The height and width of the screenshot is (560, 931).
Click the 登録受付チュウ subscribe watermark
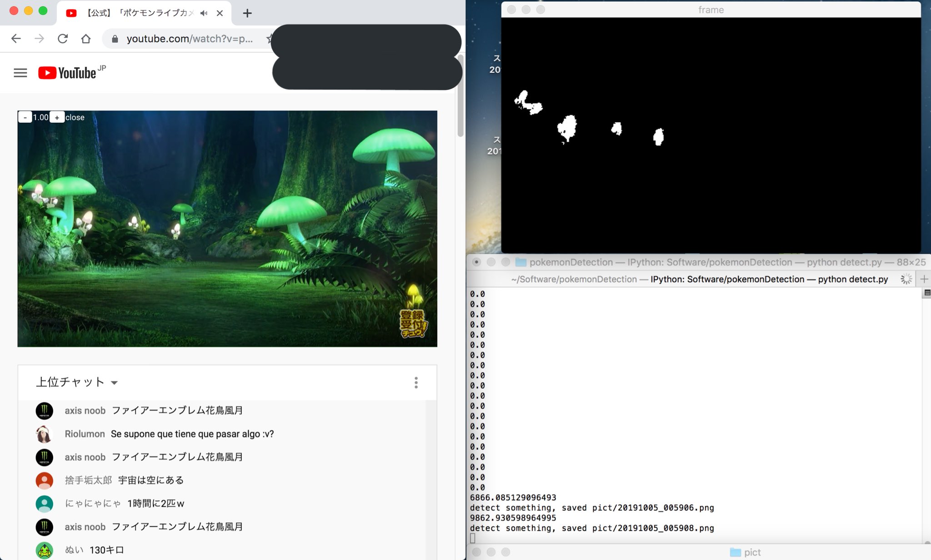pyautogui.click(x=413, y=323)
